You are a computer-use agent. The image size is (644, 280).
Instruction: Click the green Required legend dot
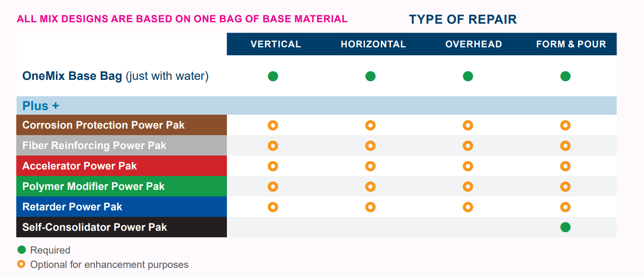21,250
